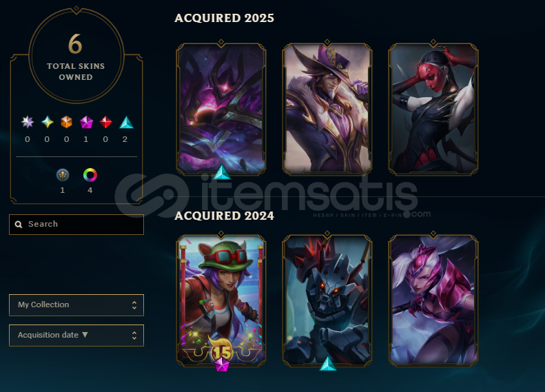
Task: Focus the Search input field
Action: [x=76, y=225]
